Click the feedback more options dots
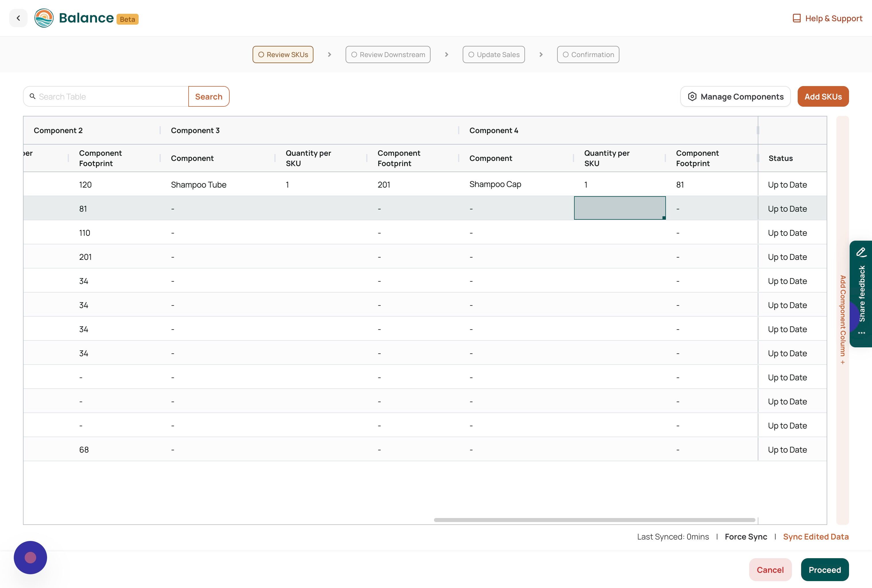 coord(861,333)
